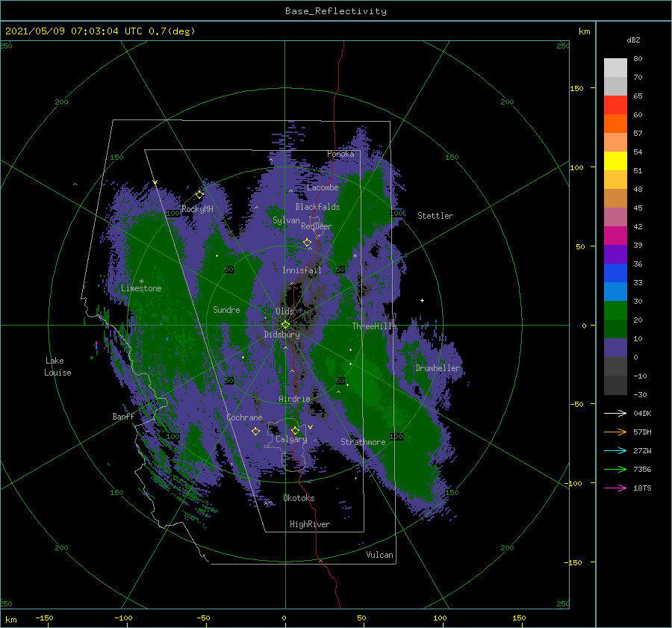Click the 7356 legend text
Screen dimensions: 672x628
tap(642, 470)
